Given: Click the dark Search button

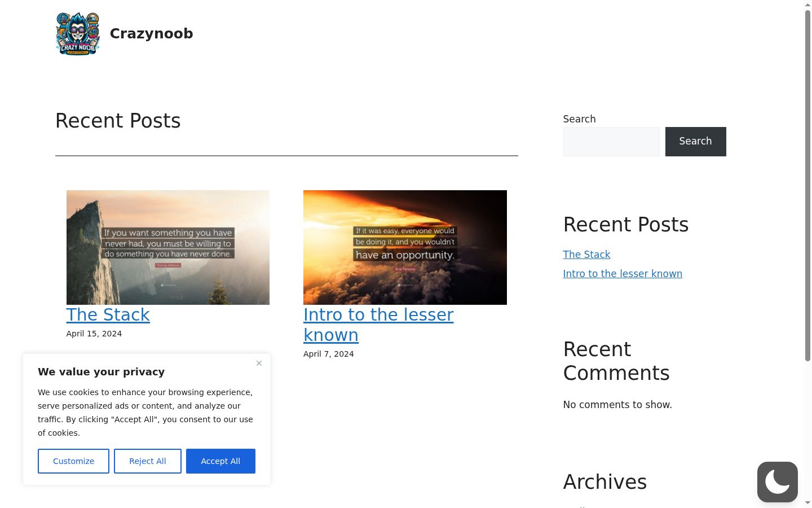Looking at the screenshot, I should click(695, 142).
